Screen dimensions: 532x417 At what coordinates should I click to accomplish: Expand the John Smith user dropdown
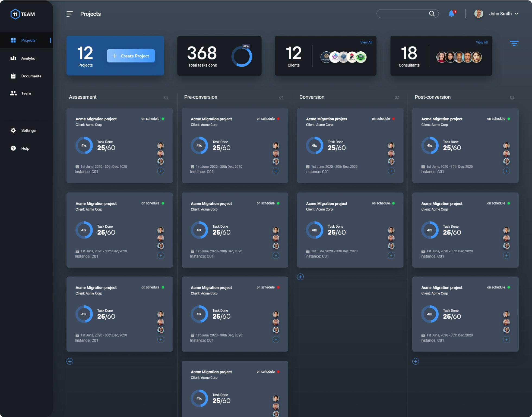(x=516, y=14)
